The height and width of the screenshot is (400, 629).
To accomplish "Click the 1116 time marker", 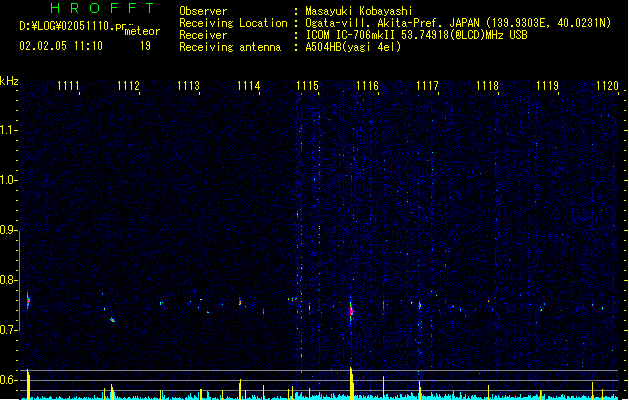I will pos(367,86).
